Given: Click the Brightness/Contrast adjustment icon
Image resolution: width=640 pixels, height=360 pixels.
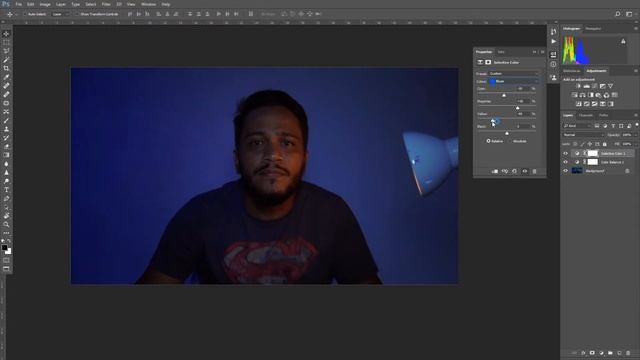Looking at the screenshot, I should [x=578, y=86].
